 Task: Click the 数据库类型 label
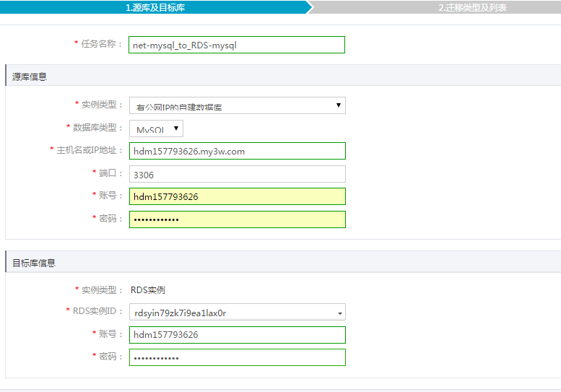pyautogui.click(x=97, y=128)
